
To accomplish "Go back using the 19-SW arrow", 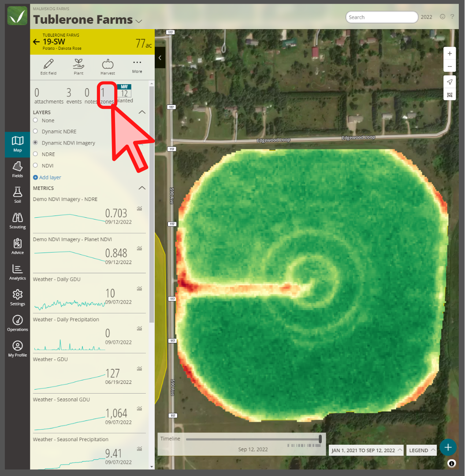I will [37, 42].
